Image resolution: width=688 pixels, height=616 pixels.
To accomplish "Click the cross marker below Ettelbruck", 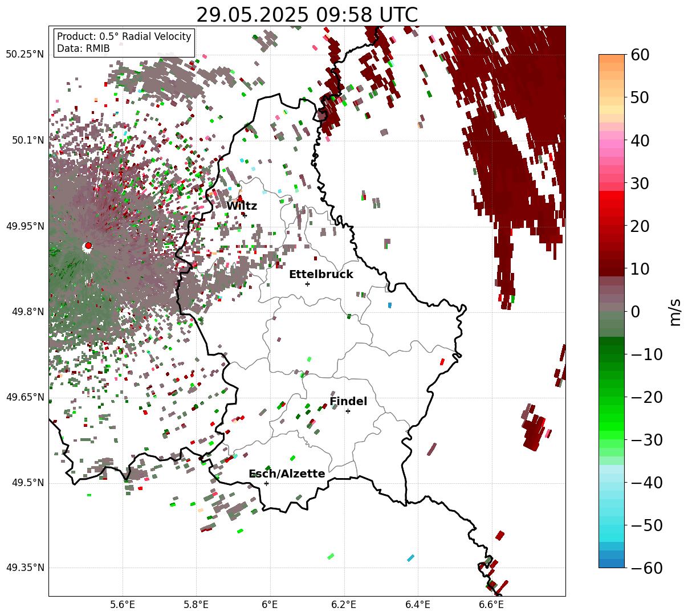I will (x=308, y=284).
